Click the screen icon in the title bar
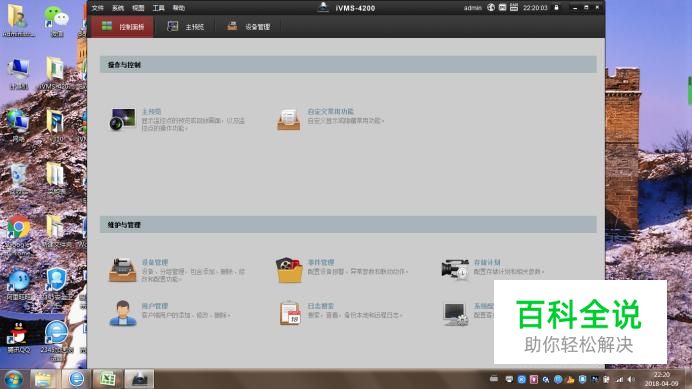The image size is (692, 389). (x=502, y=8)
